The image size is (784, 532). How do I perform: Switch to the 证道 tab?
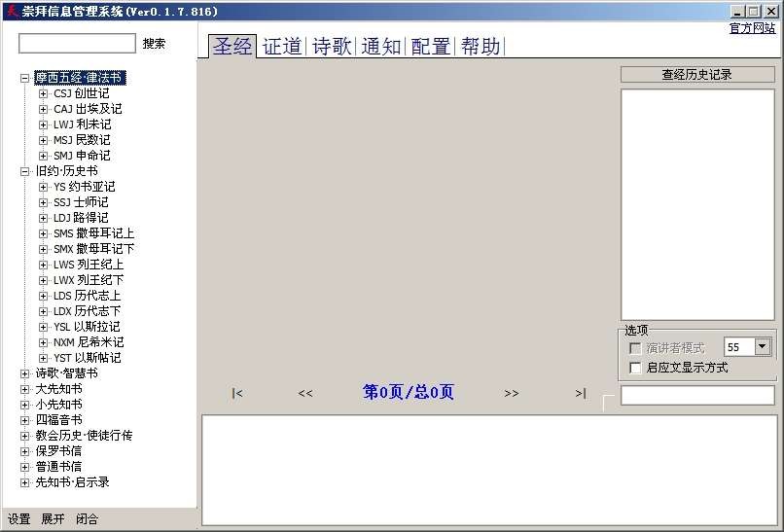pos(282,47)
